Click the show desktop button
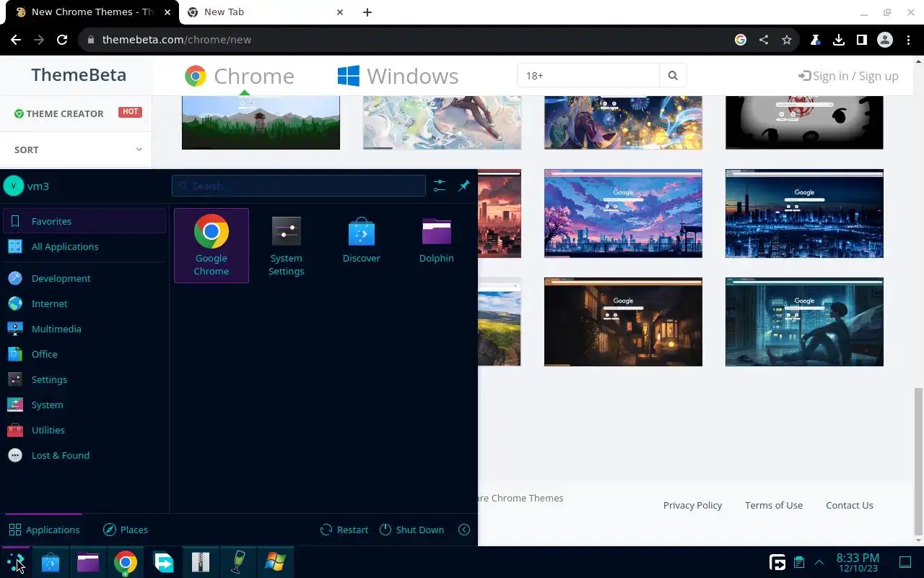The width and height of the screenshot is (924, 578). [x=905, y=562]
